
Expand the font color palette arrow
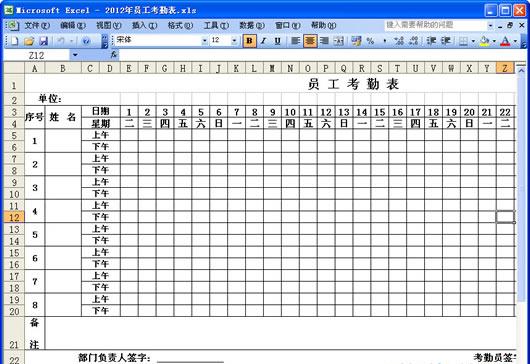click(x=515, y=41)
